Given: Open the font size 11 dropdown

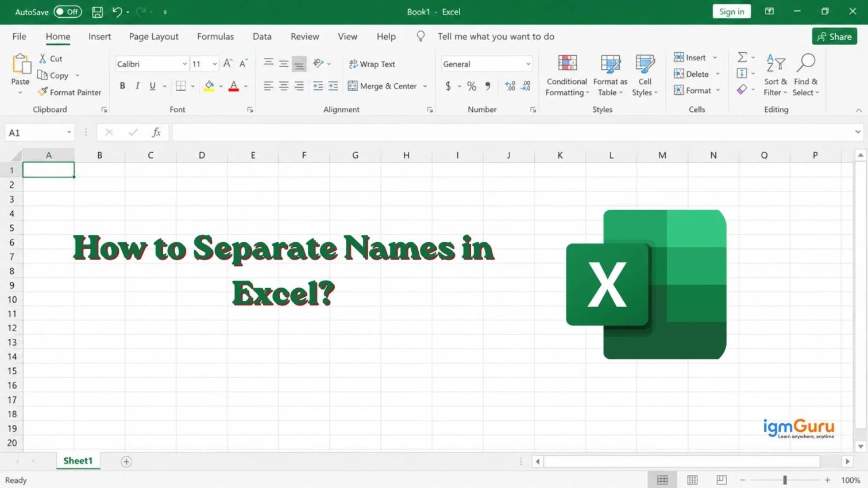Looking at the screenshot, I should [x=214, y=64].
